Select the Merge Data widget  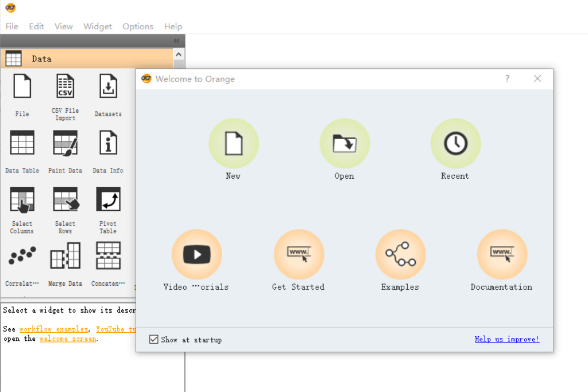(65, 256)
